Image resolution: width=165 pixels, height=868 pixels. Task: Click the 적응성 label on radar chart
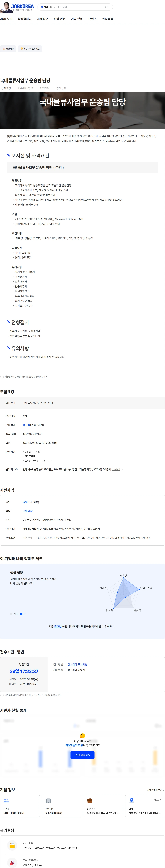(x=103, y=588)
